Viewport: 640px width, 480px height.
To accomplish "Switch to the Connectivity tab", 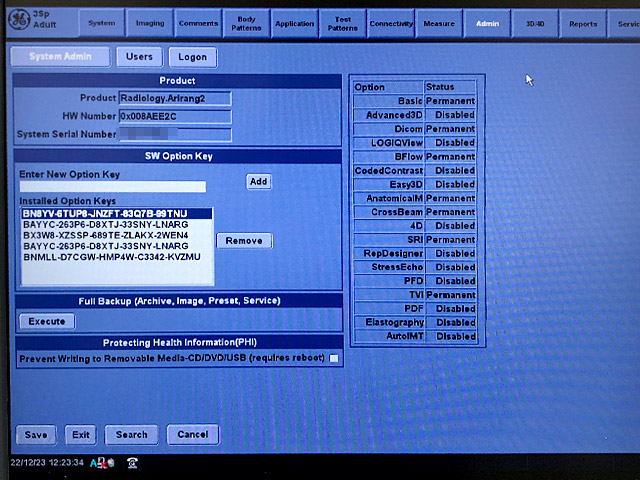I will pyautogui.click(x=391, y=23).
